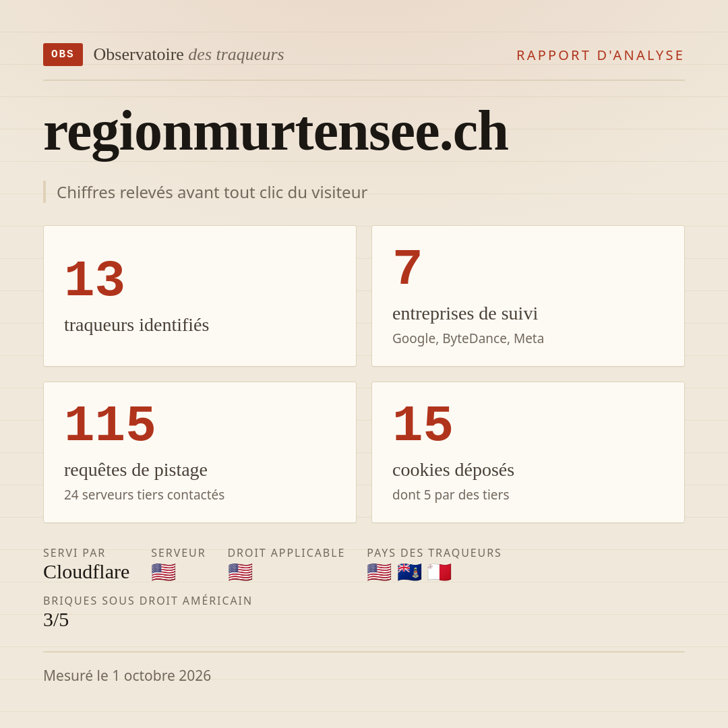Click the US flag under Serveur

163,572
